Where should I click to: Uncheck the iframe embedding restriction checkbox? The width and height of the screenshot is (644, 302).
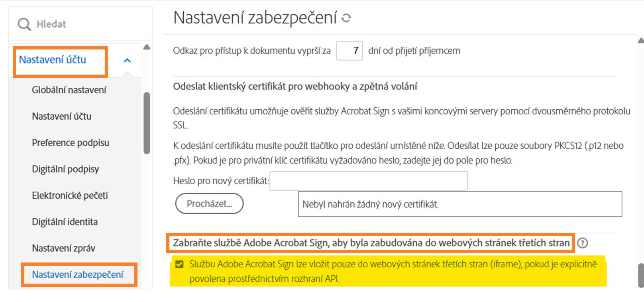coord(180,264)
